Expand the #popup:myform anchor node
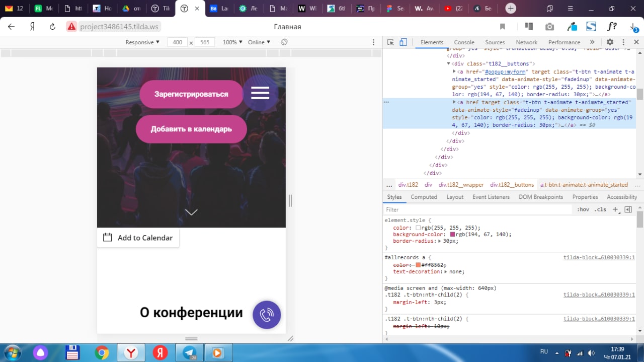Screen dimensions: 644x362 (x=454, y=71)
